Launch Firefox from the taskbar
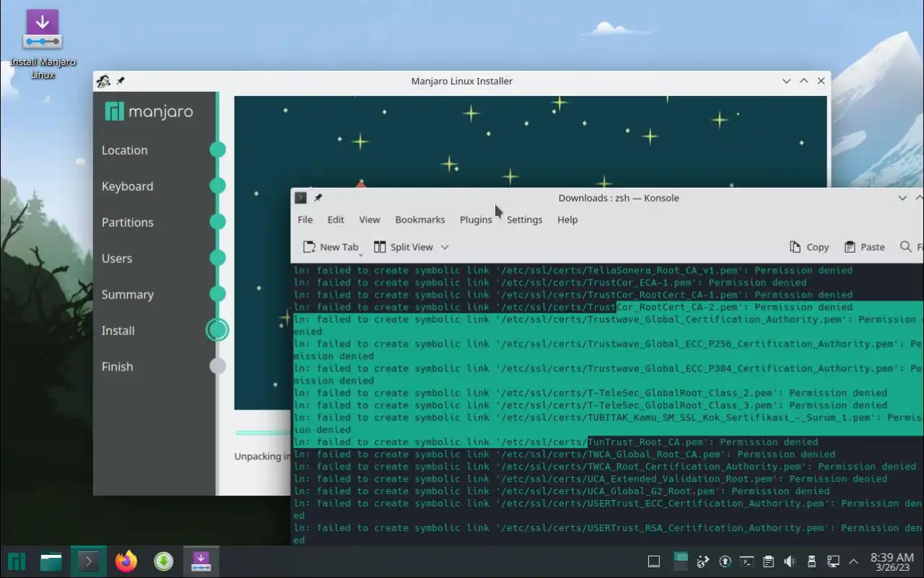The height and width of the screenshot is (578, 924). coord(126,561)
